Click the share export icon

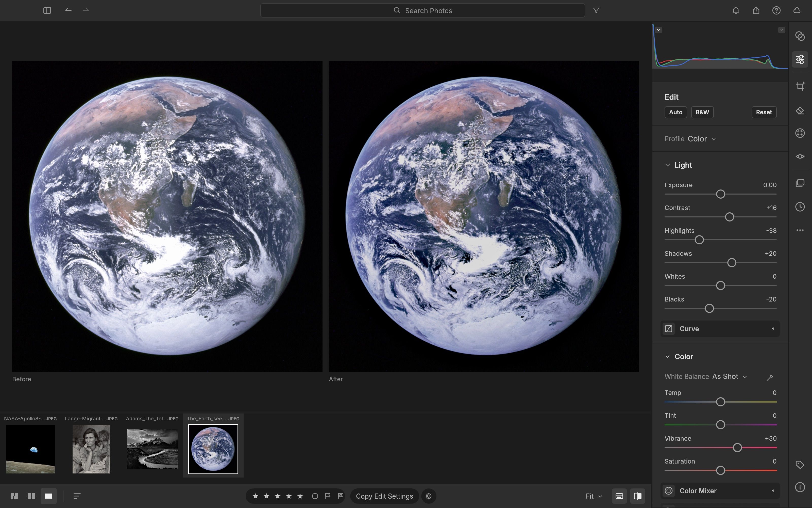tap(756, 10)
